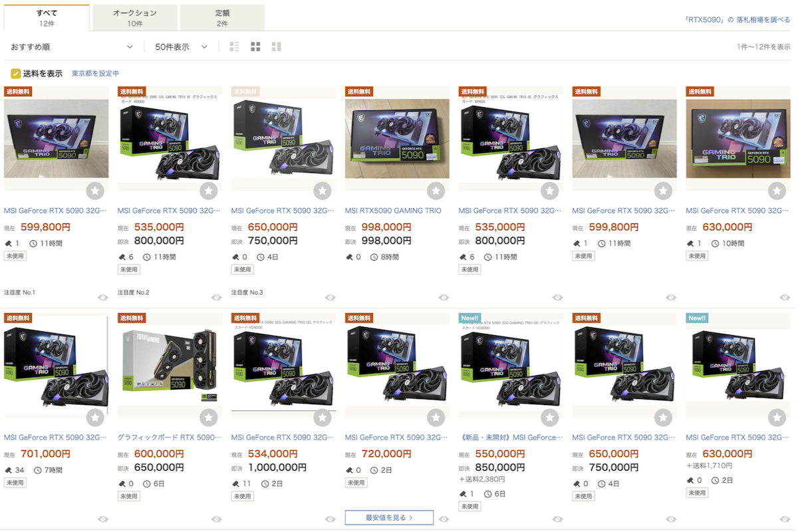This screenshot has width=798, height=532.
Task: Open the 50件表示 results-per-page dropdown
Action: [x=182, y=47]
